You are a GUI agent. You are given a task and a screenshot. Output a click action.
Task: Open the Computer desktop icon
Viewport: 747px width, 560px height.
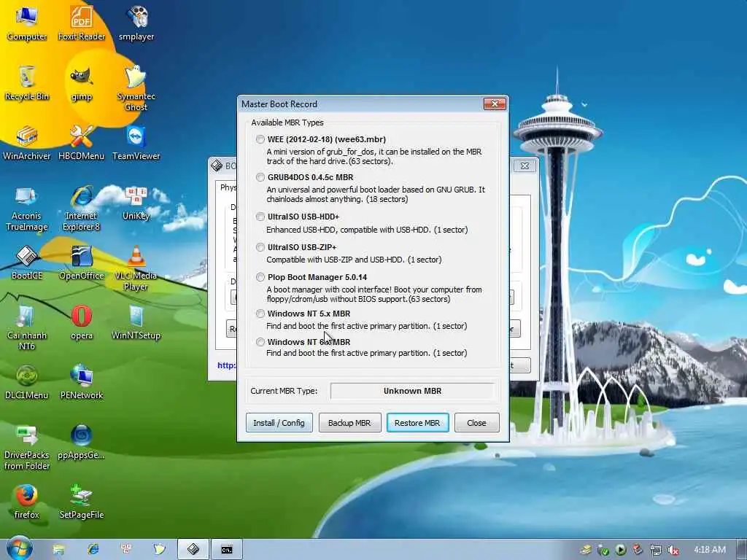pyautogui.click(x=27, y=23)
